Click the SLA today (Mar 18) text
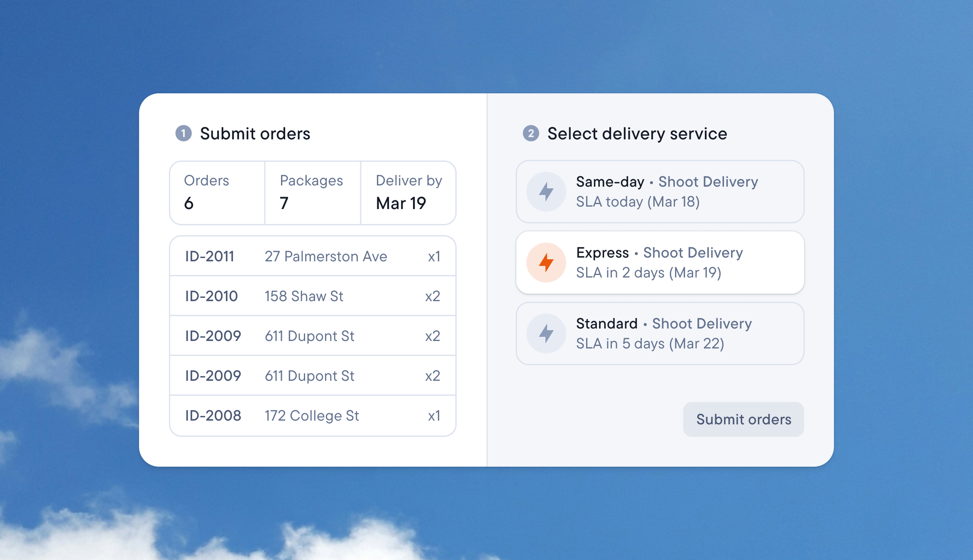Screen dimensions: 973x560 click(x=638, y=202)
